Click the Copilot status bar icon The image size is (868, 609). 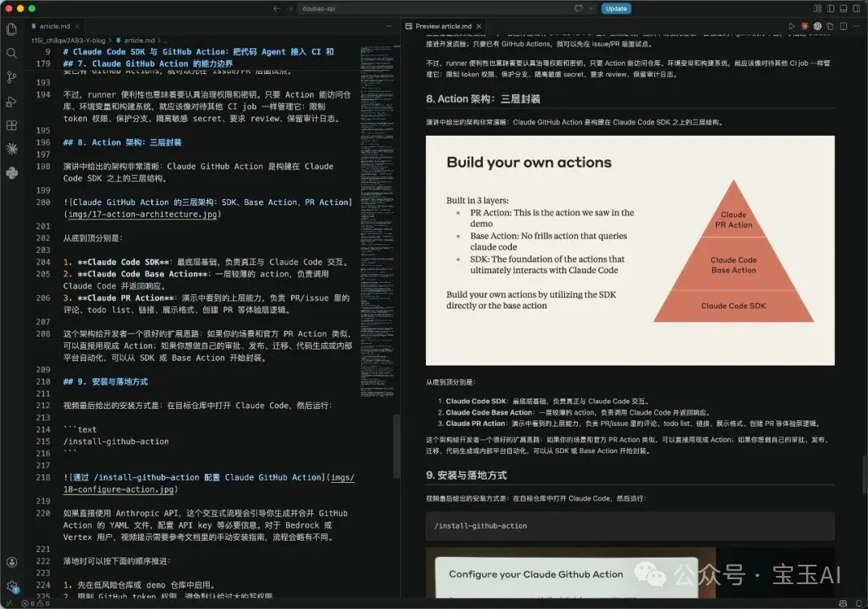coord(842,603)
